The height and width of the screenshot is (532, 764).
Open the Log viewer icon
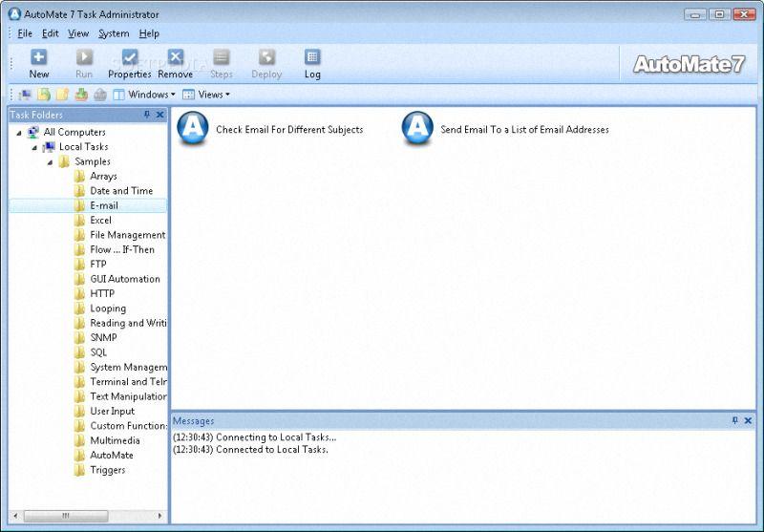pyautogui.click(x=312, y=57)
